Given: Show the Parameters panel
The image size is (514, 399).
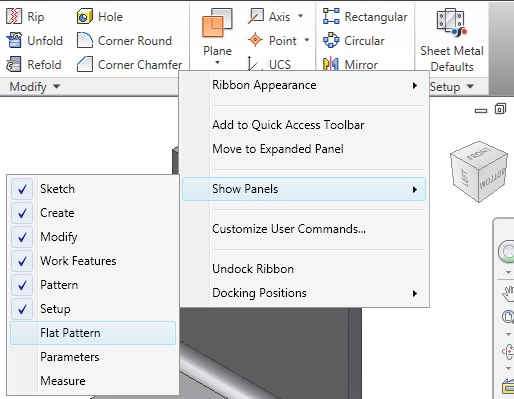Looking at the screenshot, I should pyautogui.click(x=93, y=357).
